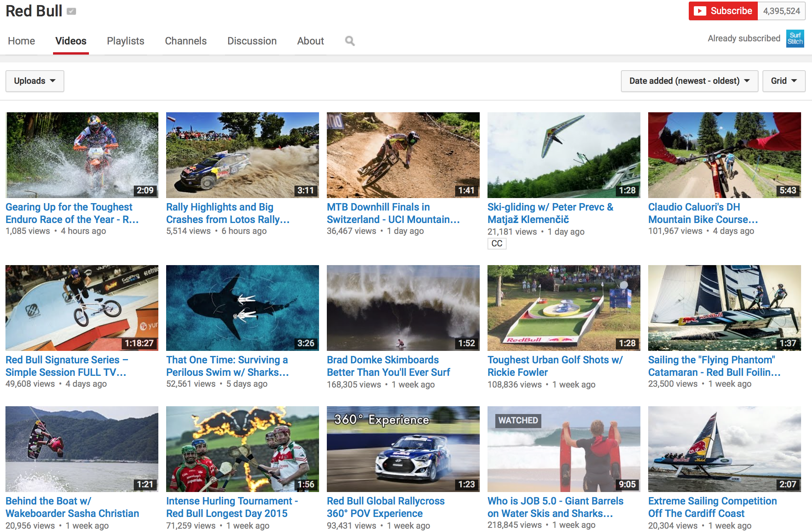Open the Grid view dropdown
The image size is (812, 531).
(784, 81)
